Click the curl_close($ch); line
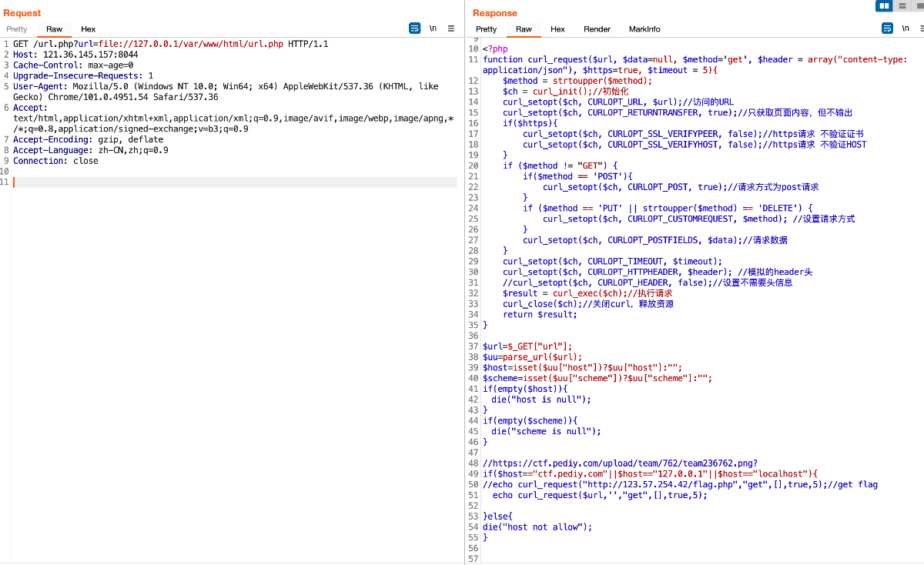This screenshot has height=565, width=924. click(x=588, y=304)
